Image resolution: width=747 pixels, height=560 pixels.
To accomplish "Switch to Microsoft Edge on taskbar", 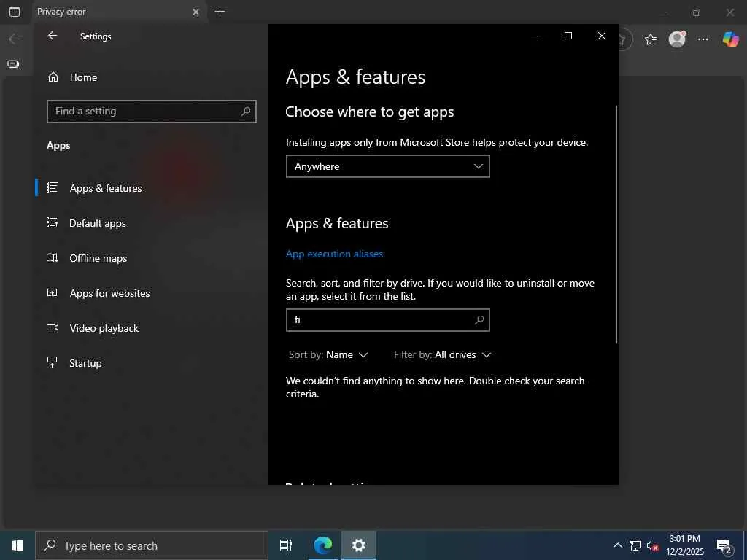I will coord(323,545).
